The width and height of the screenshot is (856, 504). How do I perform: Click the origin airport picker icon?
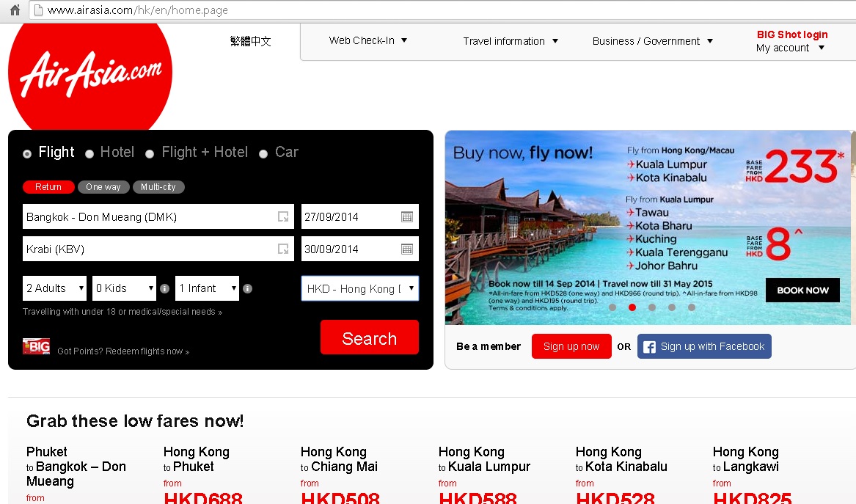pyautogui.click(x=283, y=217)
